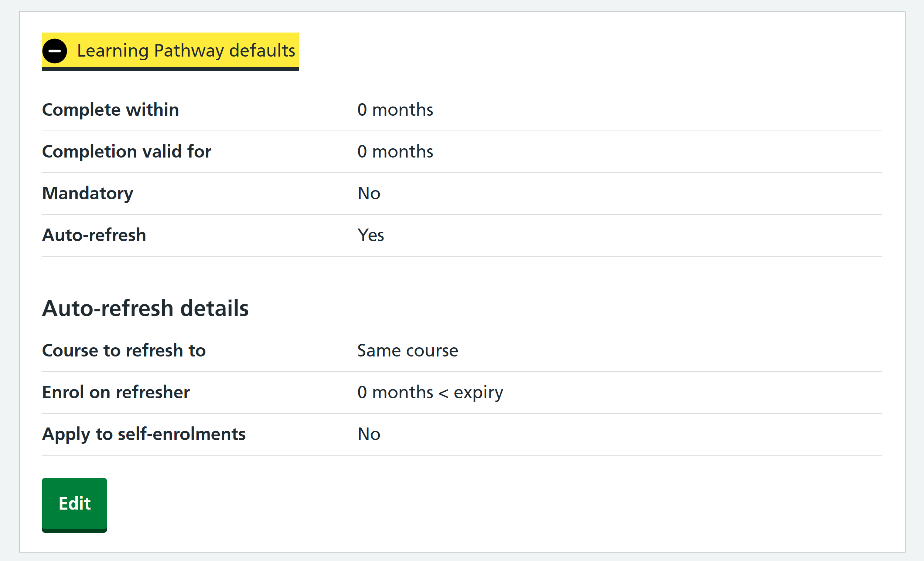Click the Auto-refresh details heading
This screenshot has height=561, width=924.
point(145,308)
